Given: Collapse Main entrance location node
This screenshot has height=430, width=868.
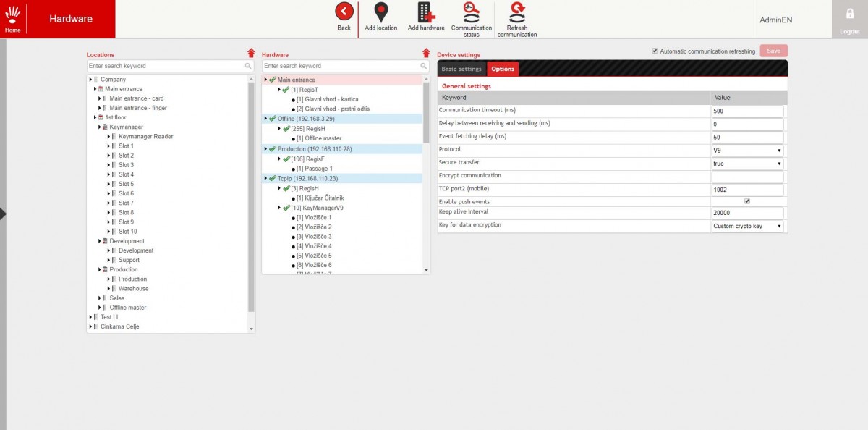Looking at the screenshot, I should [x=95, y=89].
